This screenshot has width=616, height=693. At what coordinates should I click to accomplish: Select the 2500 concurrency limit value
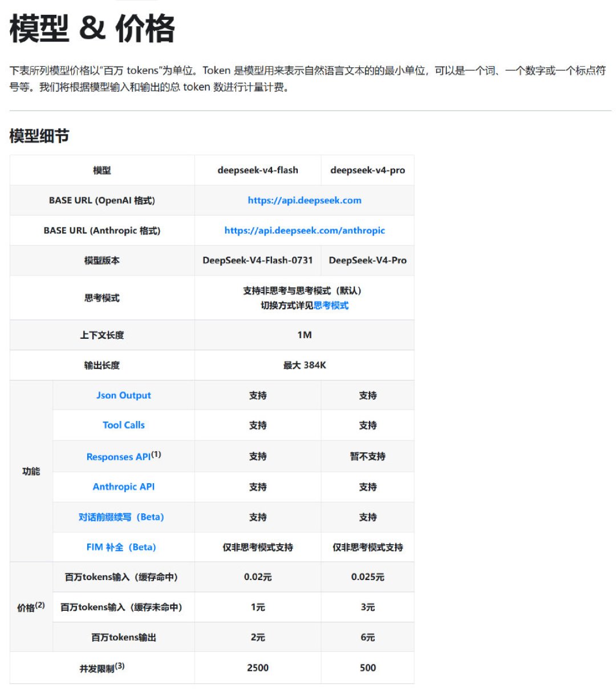point(258,667)
